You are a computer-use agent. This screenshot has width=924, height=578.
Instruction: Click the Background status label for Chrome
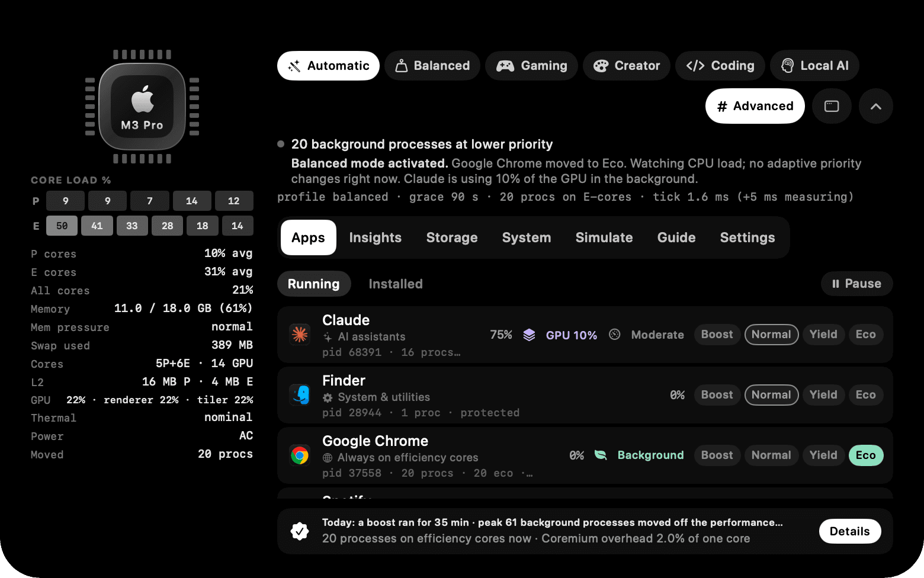pos(651,455)
